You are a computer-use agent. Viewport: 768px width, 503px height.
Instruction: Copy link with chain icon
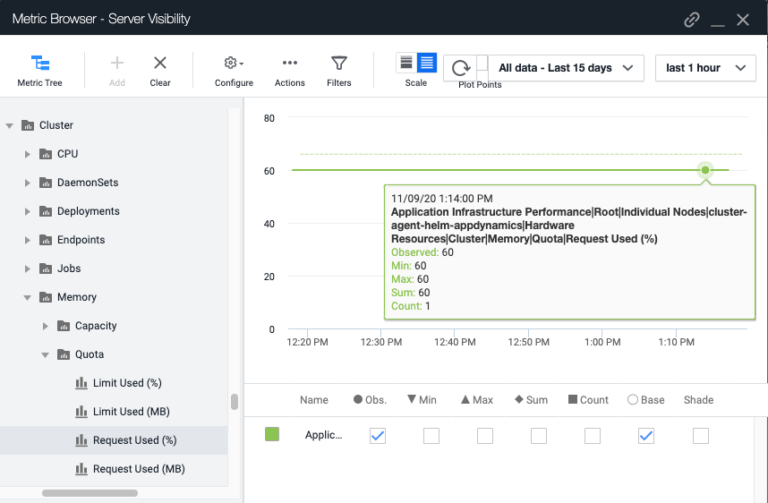click(x=692, y=19)
